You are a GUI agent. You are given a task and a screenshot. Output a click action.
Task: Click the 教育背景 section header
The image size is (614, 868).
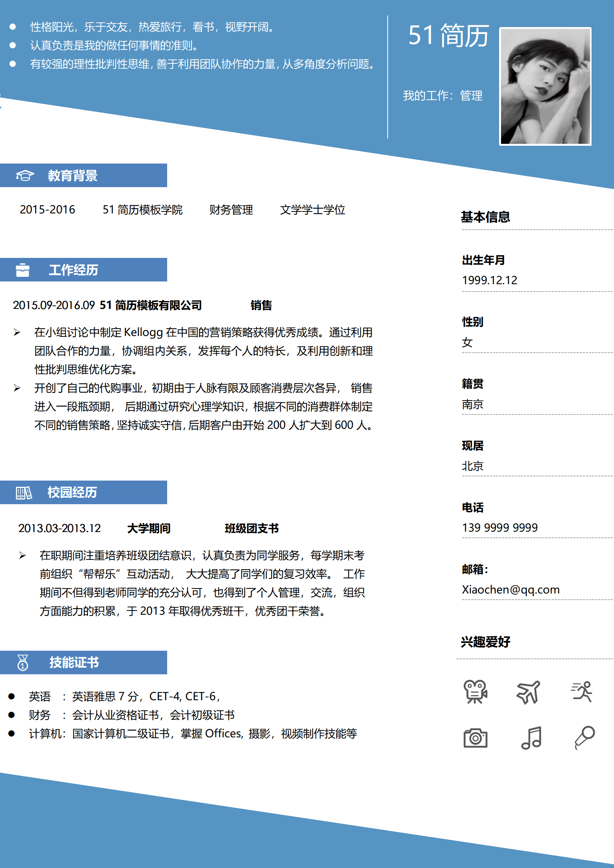pyautogui.click(x=84, y=176)
